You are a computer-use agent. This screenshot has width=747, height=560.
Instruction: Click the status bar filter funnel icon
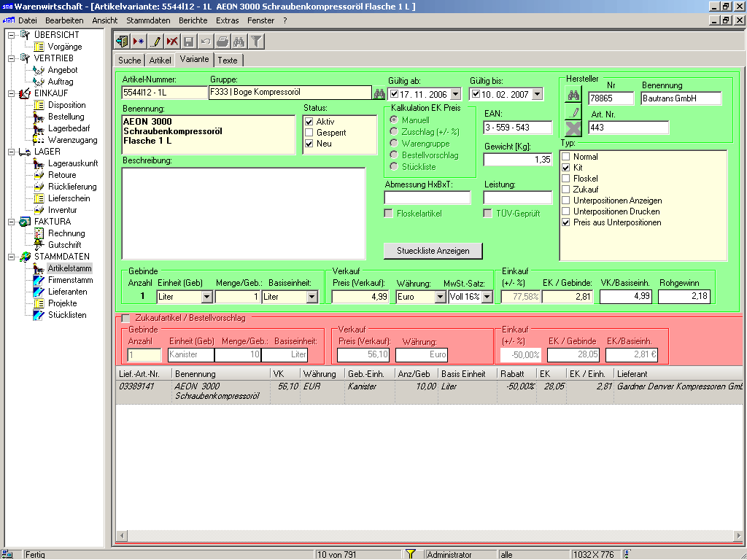pos(410,554)
